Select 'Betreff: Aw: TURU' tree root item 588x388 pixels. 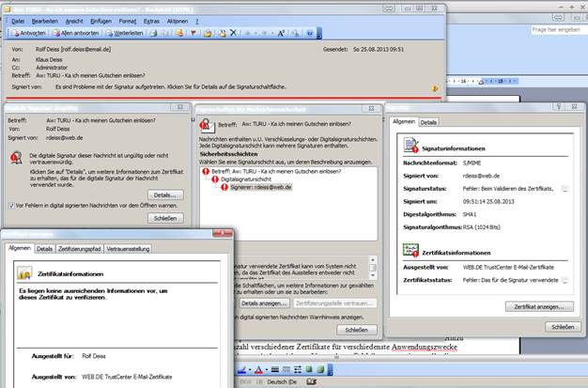point(276,172)
